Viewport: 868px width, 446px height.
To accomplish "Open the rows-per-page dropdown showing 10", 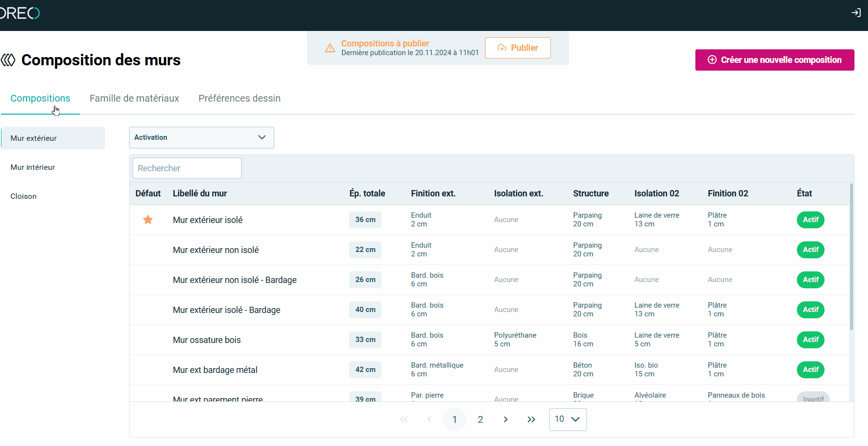I will (x=568, y=419).
